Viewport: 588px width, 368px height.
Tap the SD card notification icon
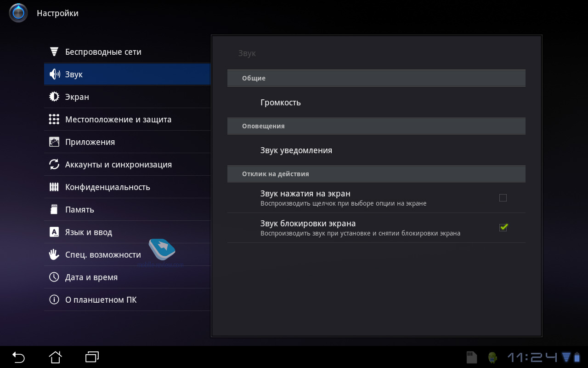pos(472,357)
